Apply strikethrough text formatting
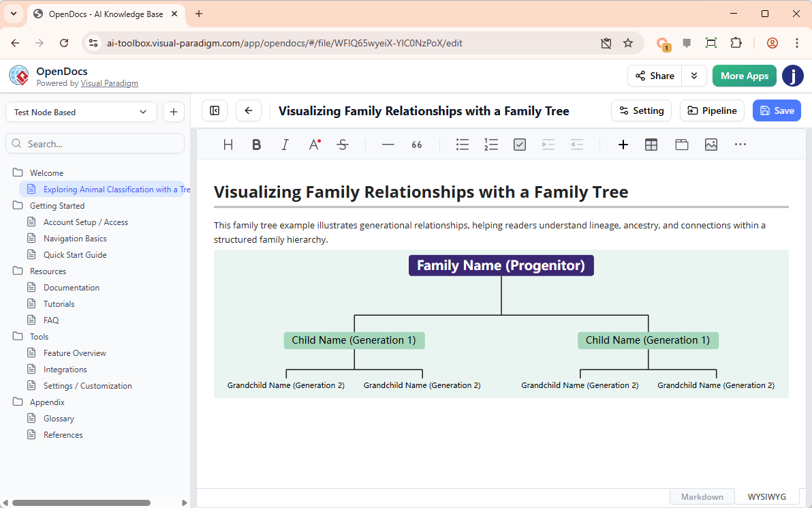This screenshot has width=812, height=508. (x=343, y=145)
